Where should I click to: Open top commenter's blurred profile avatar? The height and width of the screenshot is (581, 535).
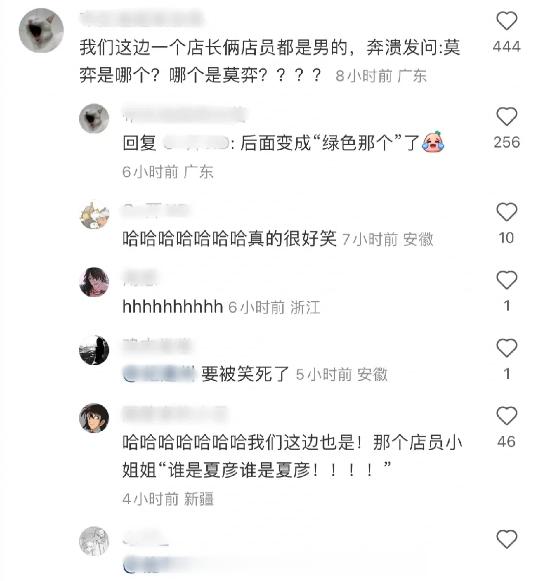41,30
